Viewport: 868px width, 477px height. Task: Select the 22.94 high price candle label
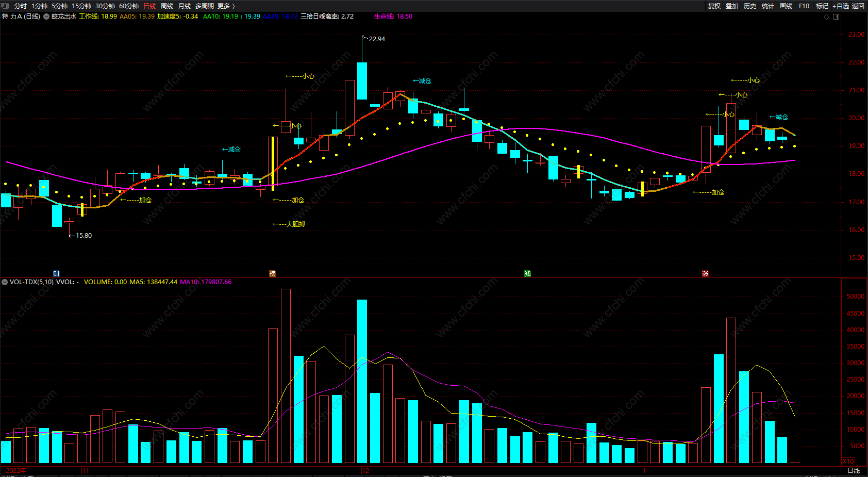pyautogui.click(x=377, y=39)
